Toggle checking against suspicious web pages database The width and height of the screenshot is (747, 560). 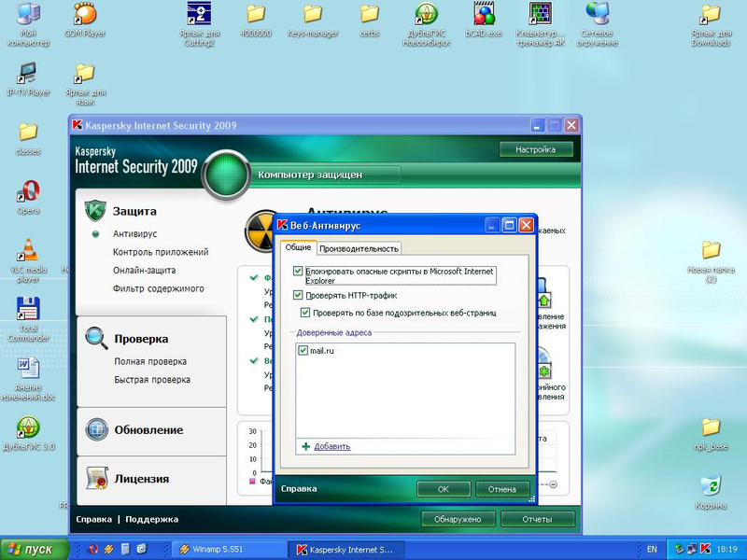tap(305, 313)
